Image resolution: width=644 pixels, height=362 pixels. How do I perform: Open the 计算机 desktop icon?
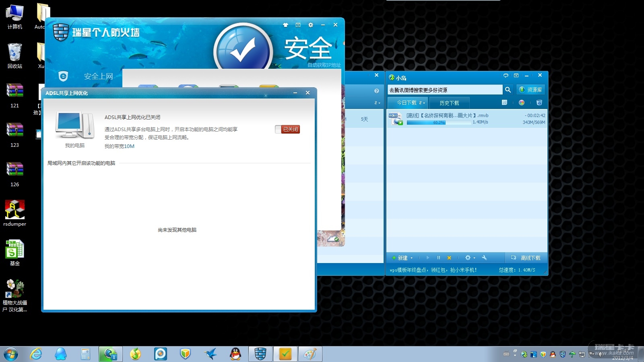click(x=15, y=16)
